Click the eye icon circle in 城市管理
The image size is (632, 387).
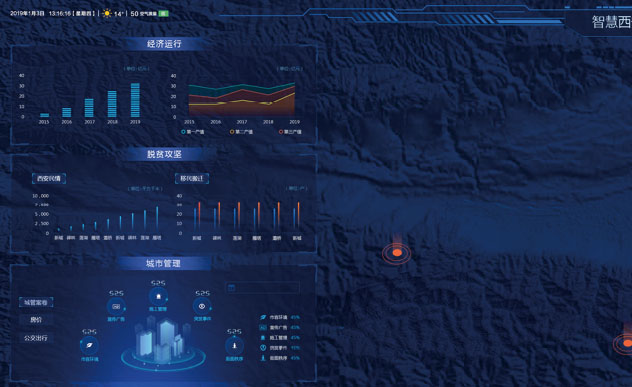pyautogui.click(x=202, y=306)
